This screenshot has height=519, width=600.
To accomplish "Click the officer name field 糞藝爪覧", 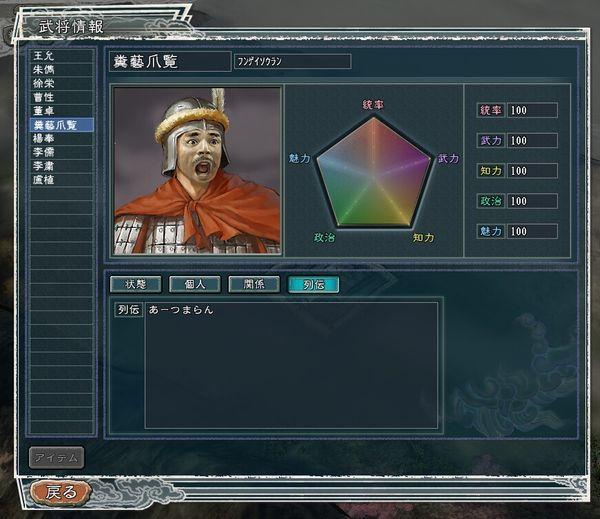I will (x=170, y=61).
